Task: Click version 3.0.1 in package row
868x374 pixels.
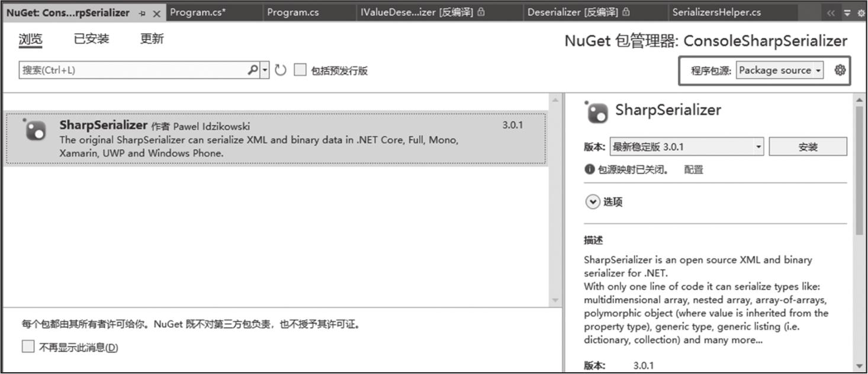Action: [x=512, y=125]
